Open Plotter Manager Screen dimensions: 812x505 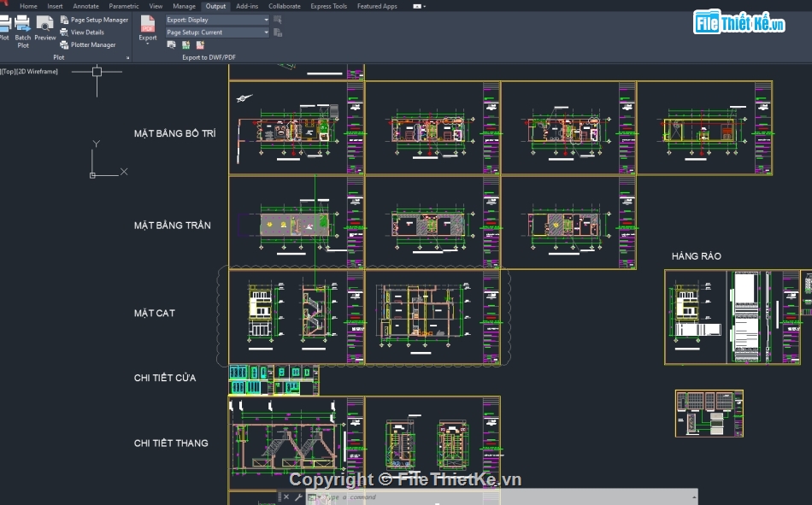pyautogui.click(x=88, y=45)
